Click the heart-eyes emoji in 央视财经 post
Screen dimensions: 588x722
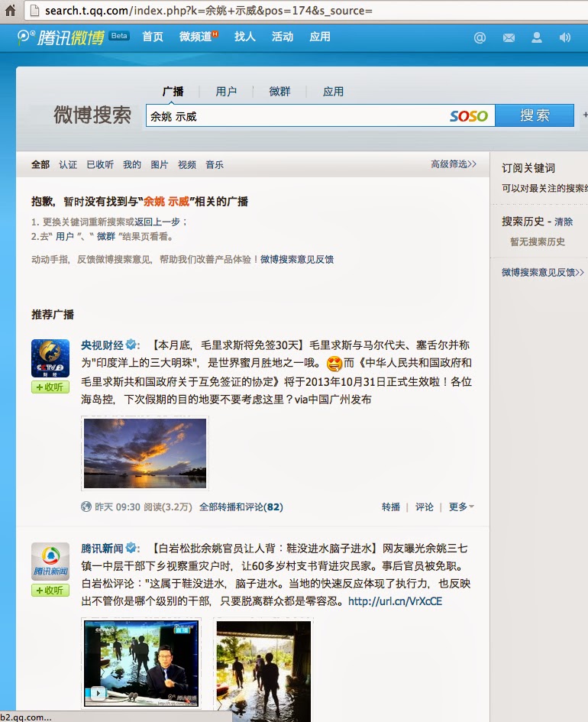pos(334,364)
